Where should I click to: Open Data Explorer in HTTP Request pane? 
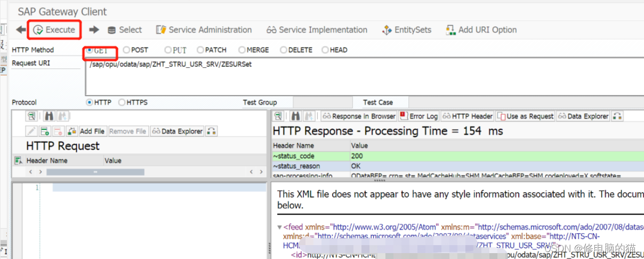pos(177,131)
